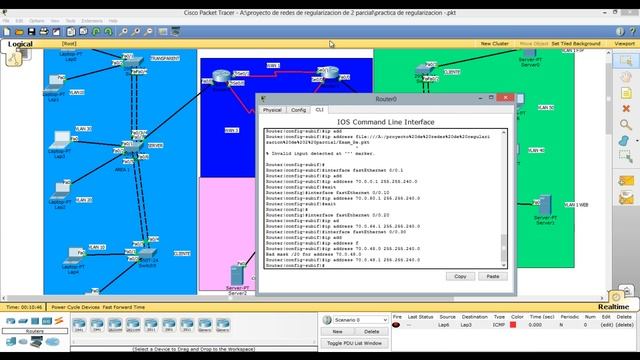Choose the Add Complex PDU envelope tool
The height and width of the screenshot is (360, 640).
click(626, 198)
